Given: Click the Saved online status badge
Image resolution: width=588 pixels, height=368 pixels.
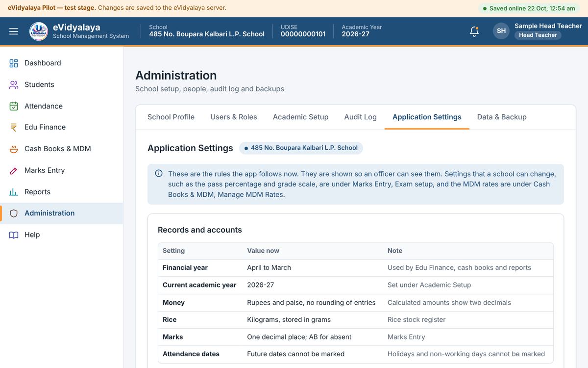Looking at the screenshot, I should (529, 8).
